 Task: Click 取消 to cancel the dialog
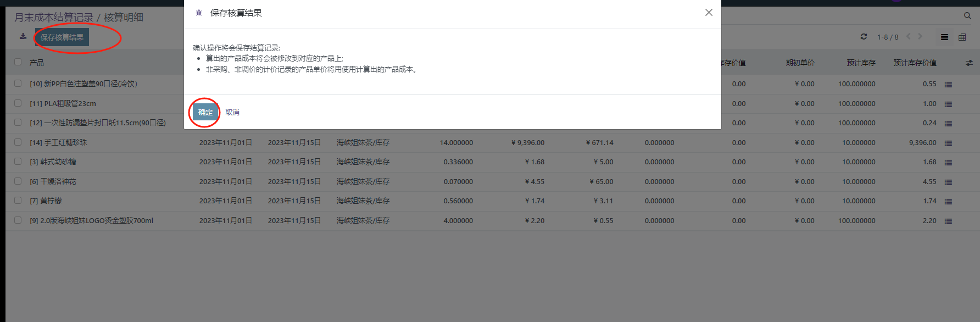[232, 112]
